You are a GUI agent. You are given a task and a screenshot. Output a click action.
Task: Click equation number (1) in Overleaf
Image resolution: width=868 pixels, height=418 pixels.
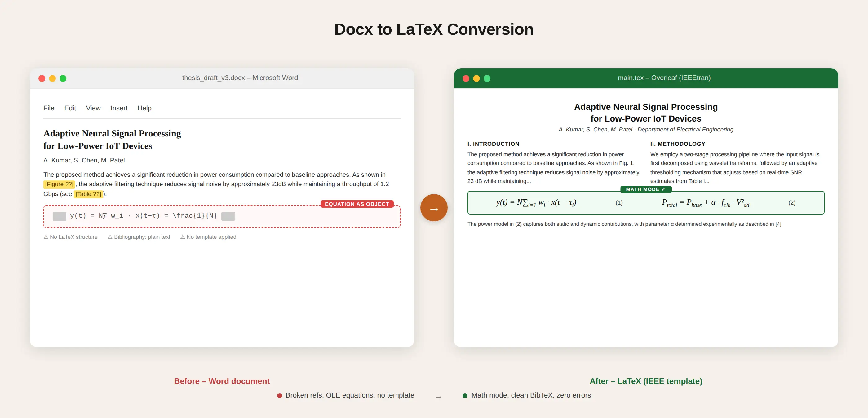pyautogui.click(x=619, y=202)
